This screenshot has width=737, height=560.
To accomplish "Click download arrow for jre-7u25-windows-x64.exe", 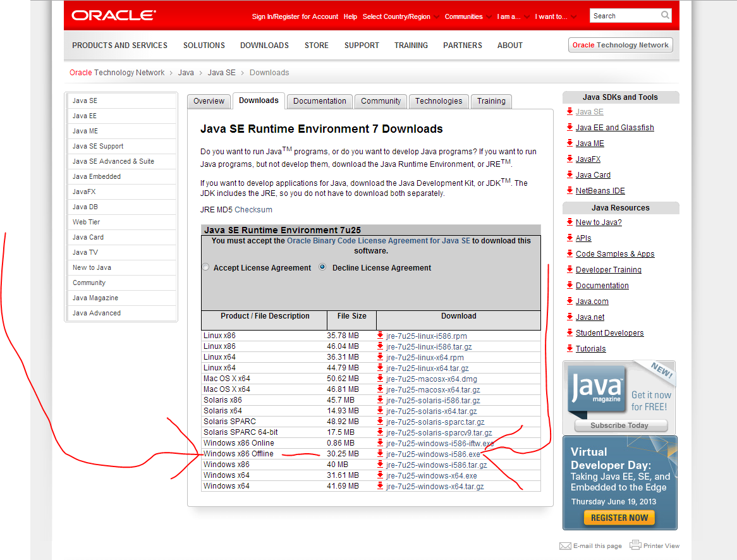I will click(x=381, y=475).
